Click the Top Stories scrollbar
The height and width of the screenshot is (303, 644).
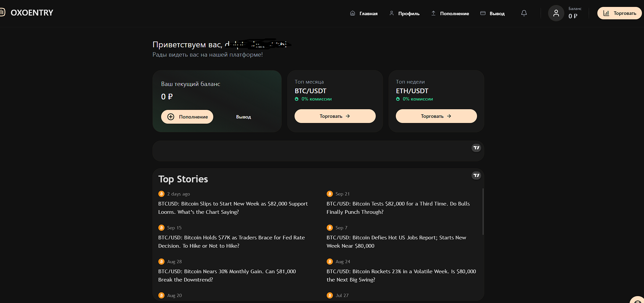[483, 211]
